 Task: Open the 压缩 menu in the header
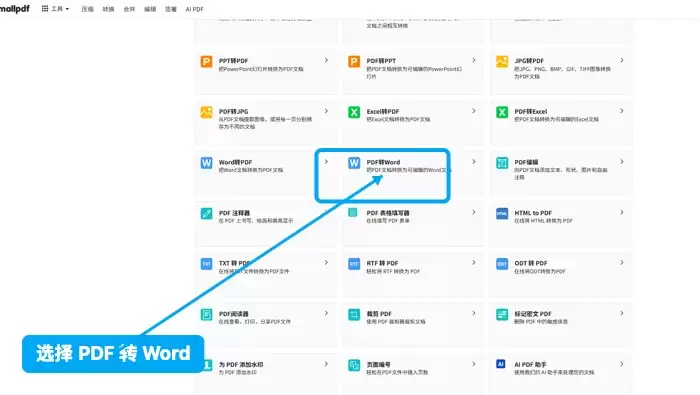[x=88, y=9]
